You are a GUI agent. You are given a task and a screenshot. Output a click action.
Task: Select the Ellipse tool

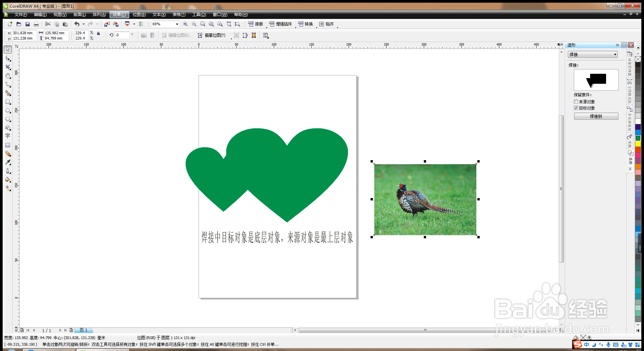(8, 111)
